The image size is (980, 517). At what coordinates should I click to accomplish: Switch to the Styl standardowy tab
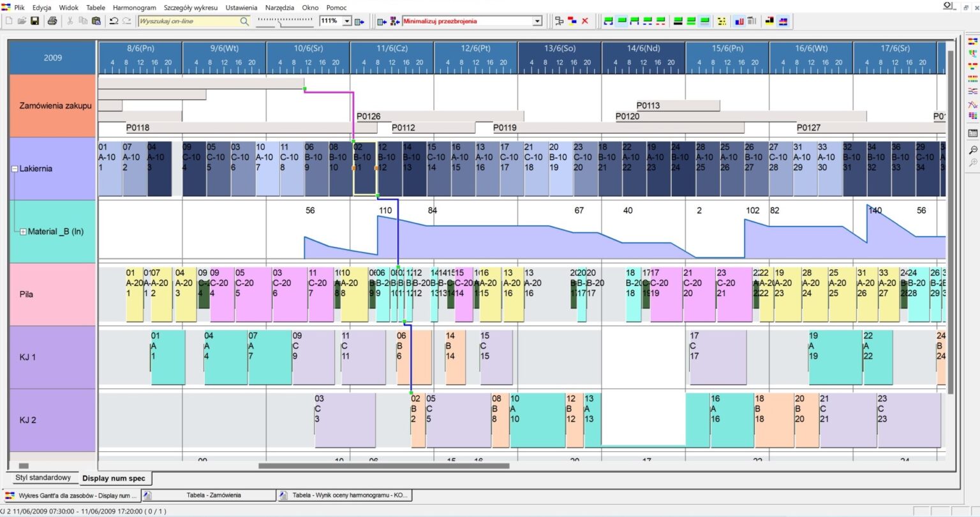pyautogui.click(x=43, y=478)
